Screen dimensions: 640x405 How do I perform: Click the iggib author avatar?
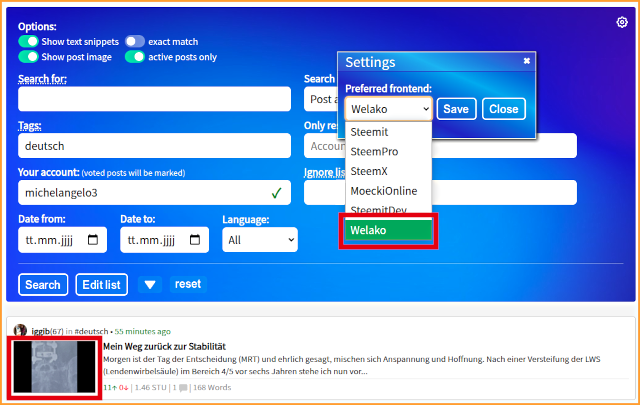point(20,330)
